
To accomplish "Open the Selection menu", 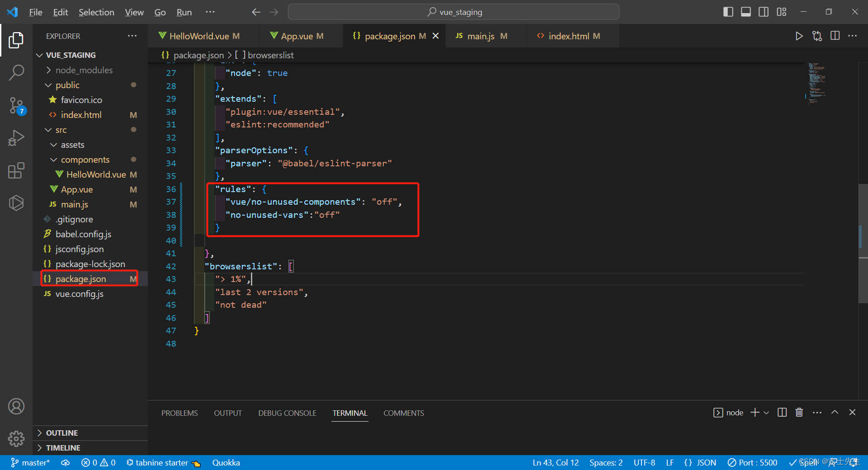I will [x=96, y=12].
